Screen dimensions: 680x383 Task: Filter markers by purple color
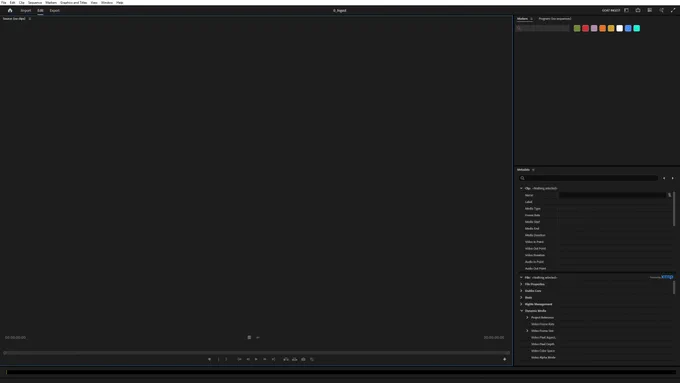coord(594,28)
